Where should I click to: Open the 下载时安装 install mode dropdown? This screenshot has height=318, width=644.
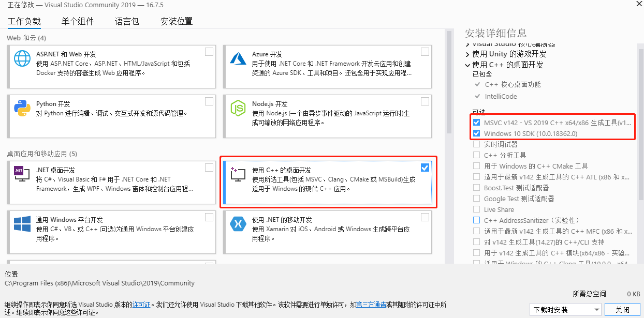click(566, 310)
